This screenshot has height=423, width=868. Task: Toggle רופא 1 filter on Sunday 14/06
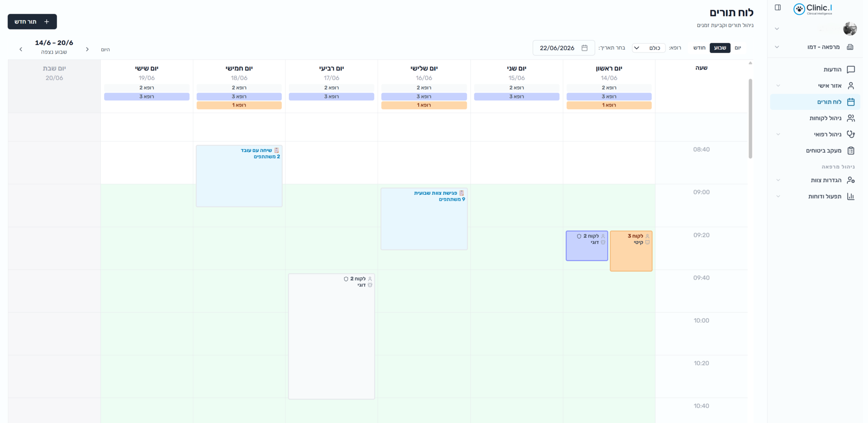[609, 105]
